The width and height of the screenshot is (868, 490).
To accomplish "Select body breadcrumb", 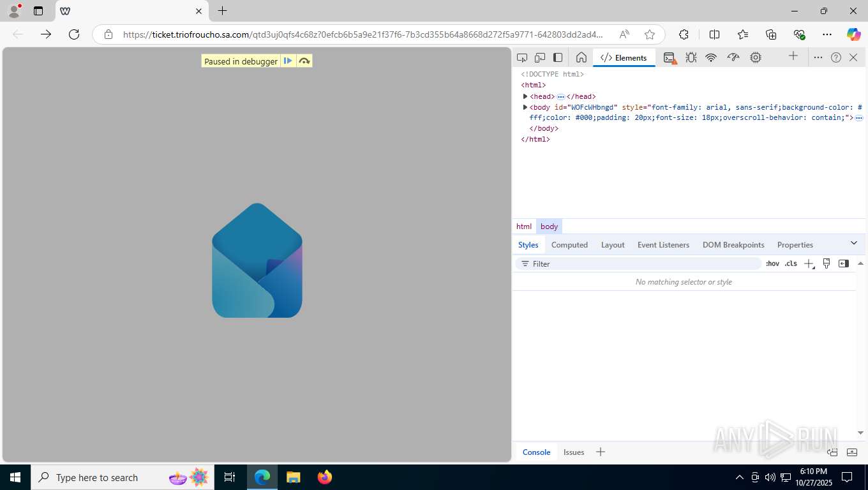I will click(x=549, y=226).
